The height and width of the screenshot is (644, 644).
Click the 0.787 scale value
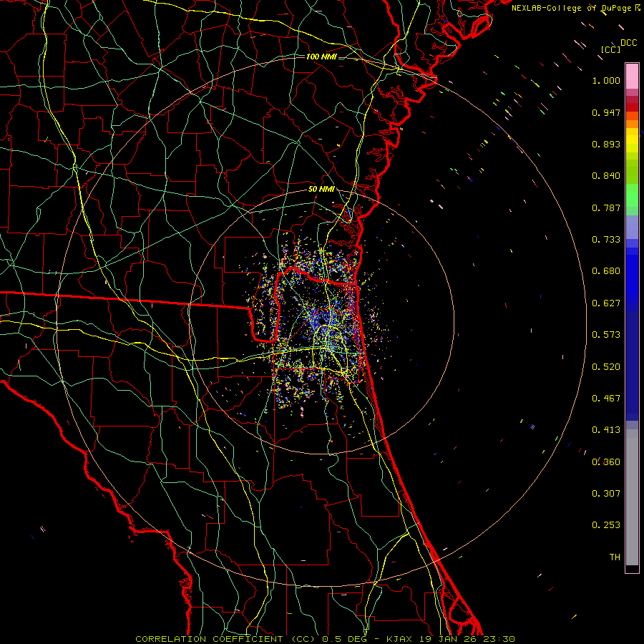coord(606,208)
